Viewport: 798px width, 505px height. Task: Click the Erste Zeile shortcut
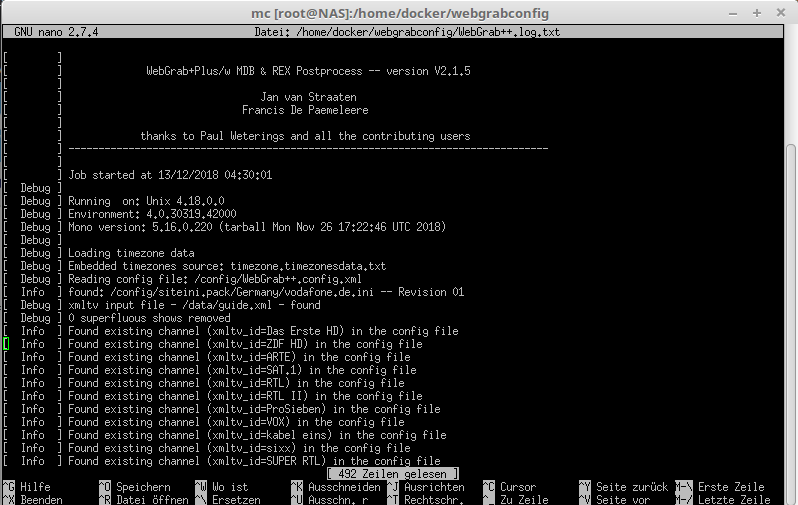(x=720, y=487)
